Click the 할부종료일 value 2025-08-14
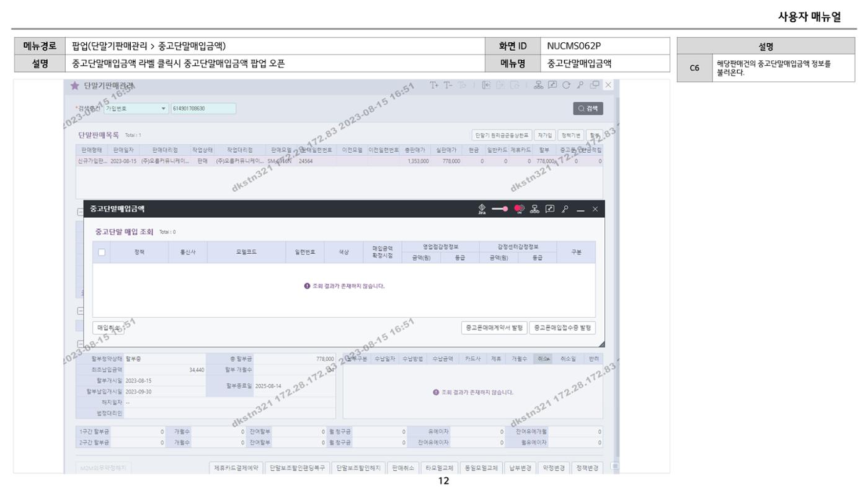This screenshot has width=868, height=489. pos(268,385)
